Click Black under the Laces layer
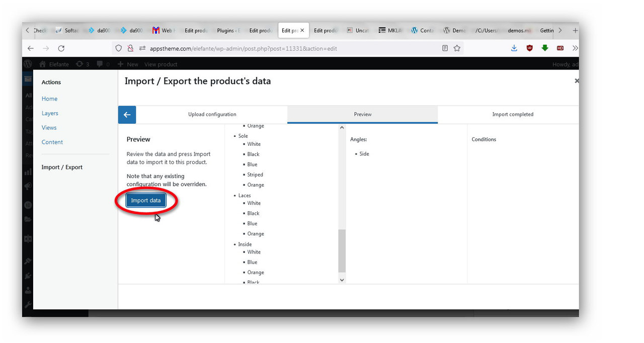The height and width of the screenshot is (343, 644). pos(253,213)
